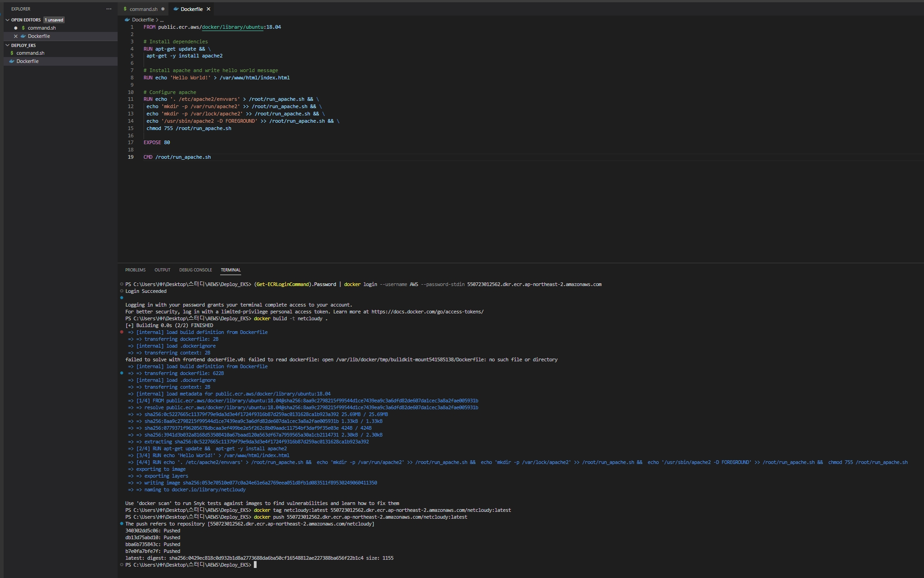Click the Docker whale icon in breadcrumb

(x=127, y=20)
